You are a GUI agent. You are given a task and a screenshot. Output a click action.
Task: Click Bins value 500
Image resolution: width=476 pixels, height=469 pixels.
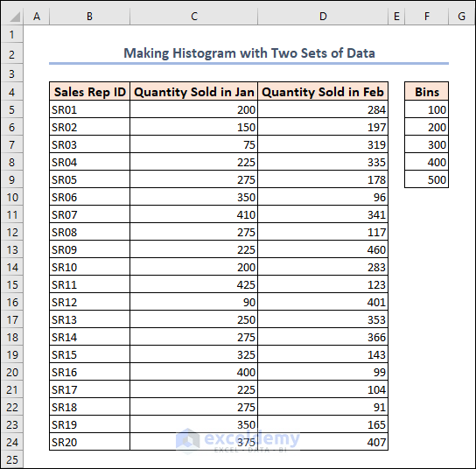[426, 179]
